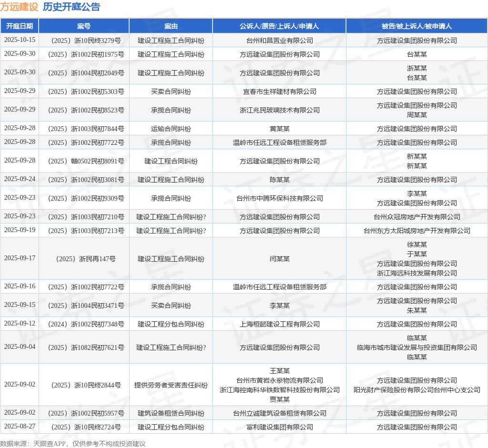Click defendant 台州东方太阳城房地产开发有限公司
The height and width of the screenshot is (448, 488).
coord(417,231)
